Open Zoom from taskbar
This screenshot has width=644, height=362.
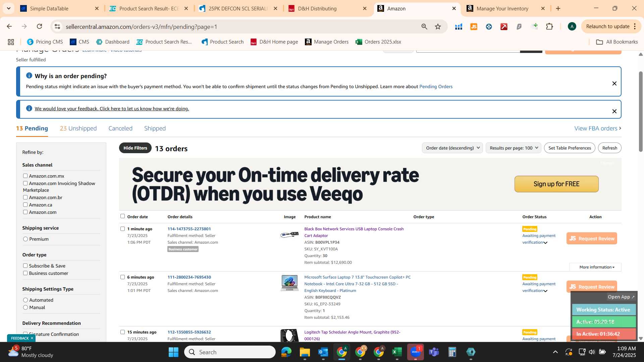416,352
